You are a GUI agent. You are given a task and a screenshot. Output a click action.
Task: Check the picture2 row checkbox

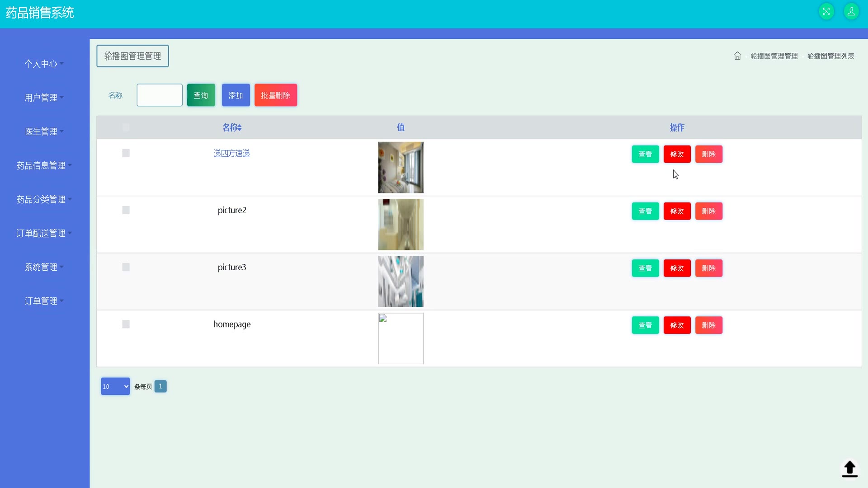[126, 210]
